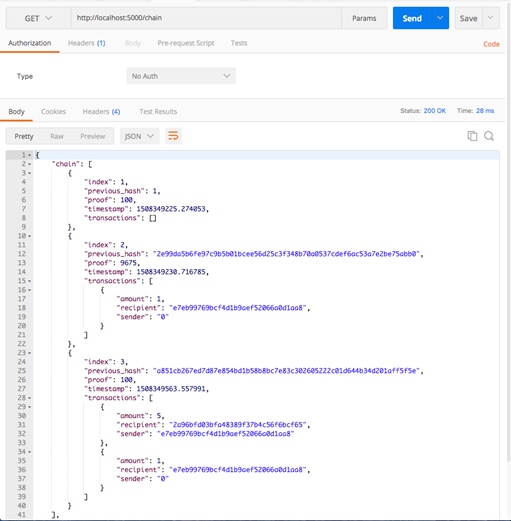Image resolution: width=511 pixels, height=521 pixels.
Task: Collapse transactions array at line 15
Action: 29,281
